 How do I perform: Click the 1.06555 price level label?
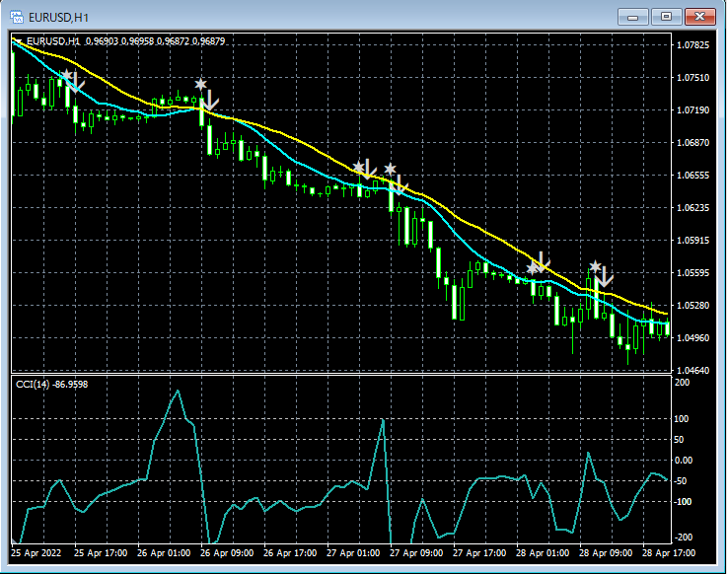[x=692, y=175]
